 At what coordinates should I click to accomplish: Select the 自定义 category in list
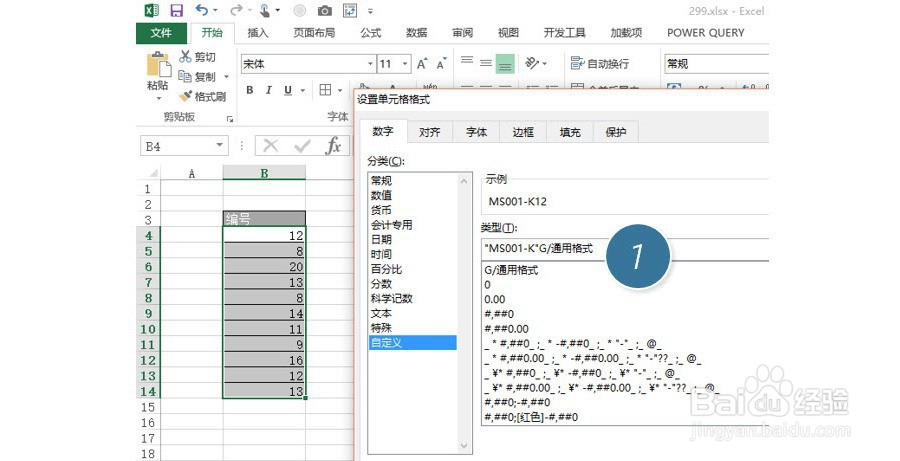point(412,343)
